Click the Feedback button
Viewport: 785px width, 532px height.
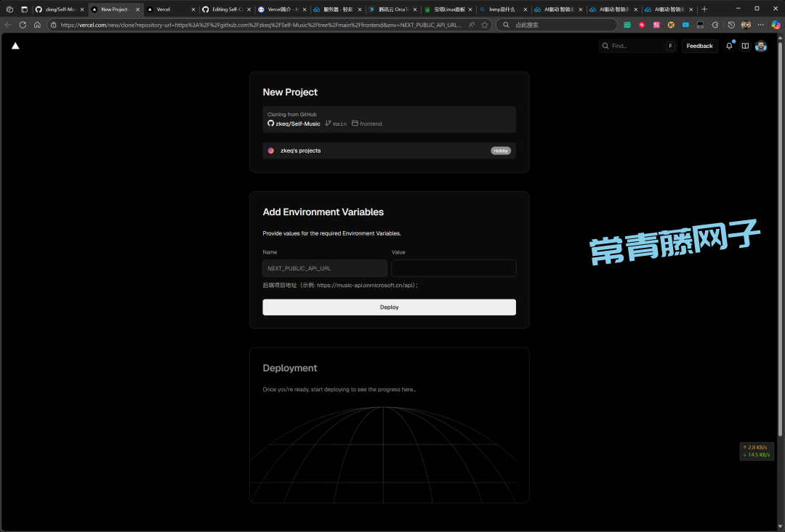coord(699,46)
